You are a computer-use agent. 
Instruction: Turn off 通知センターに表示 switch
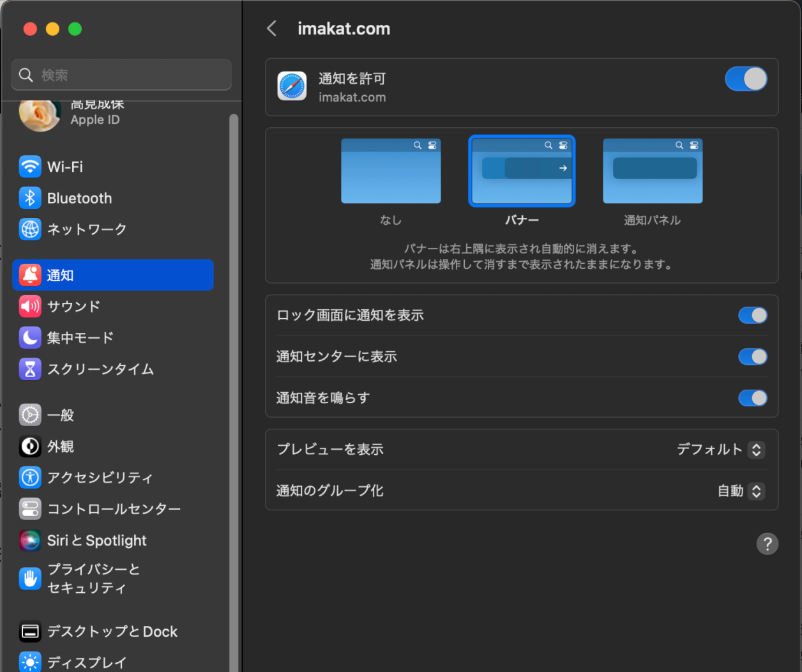pyautogui.click(x=752, y=356)
